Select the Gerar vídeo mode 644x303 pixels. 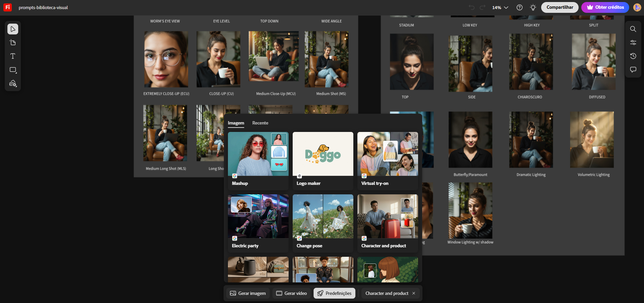(x=291, y=293)
